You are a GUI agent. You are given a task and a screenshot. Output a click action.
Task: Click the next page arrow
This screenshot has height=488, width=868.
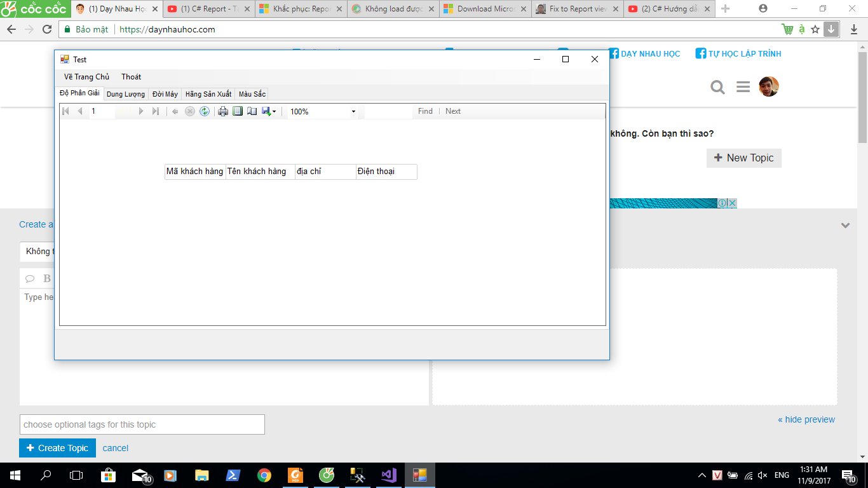[x=141, y=111]
